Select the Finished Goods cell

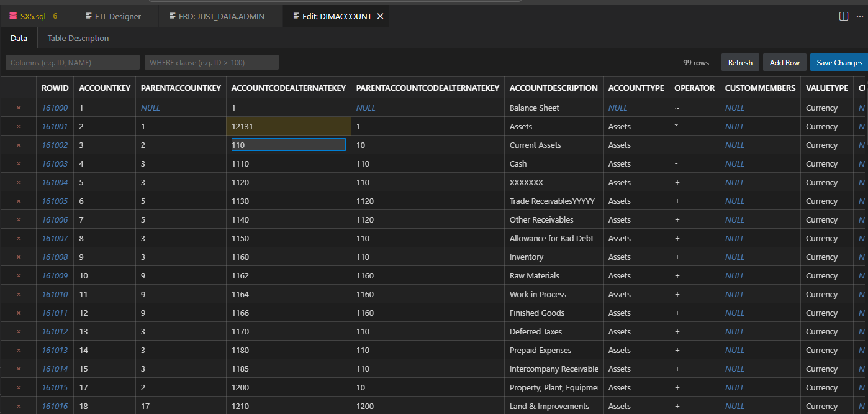pos(554,313)
